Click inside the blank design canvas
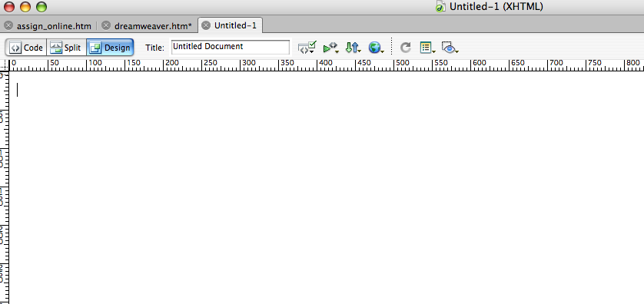This screenshot has height=304, width=644. [327, 188]
